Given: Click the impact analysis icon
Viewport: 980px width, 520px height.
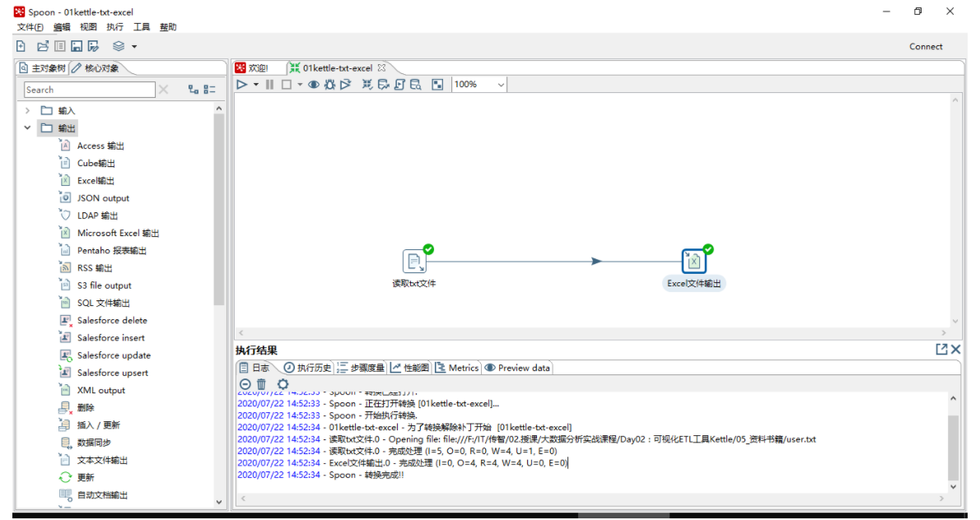Looking at the screenshot, I should 384,84.
